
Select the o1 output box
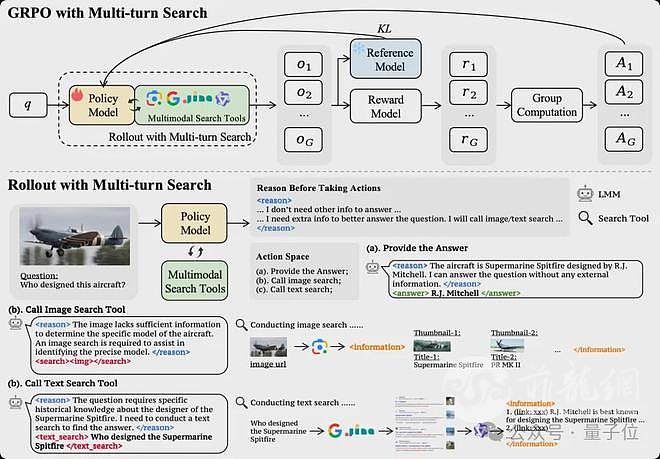point(303,64)
